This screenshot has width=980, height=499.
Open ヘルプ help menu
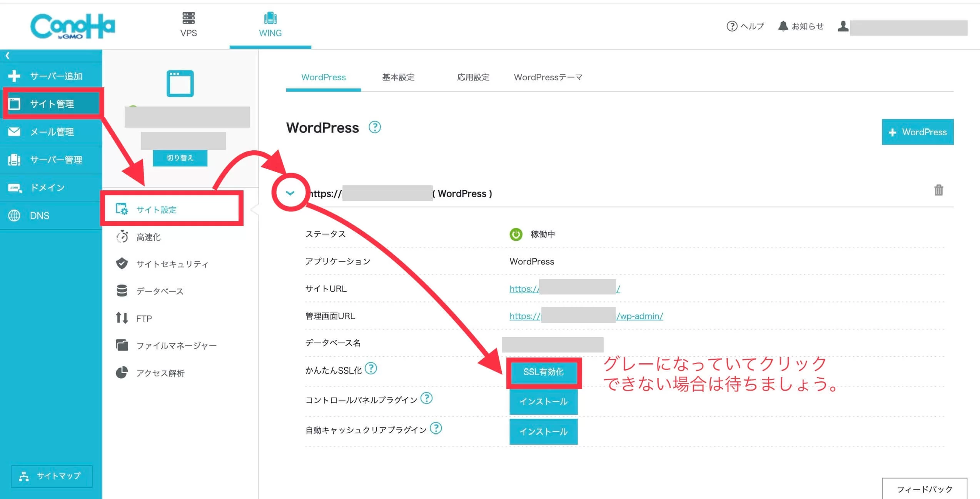(x=745, y=26)
